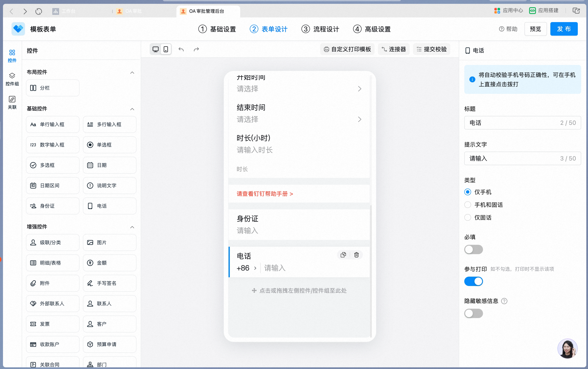Go to 高级设置 step tab
The height and width of the screenshot is (369, 588).
(372, 29)
